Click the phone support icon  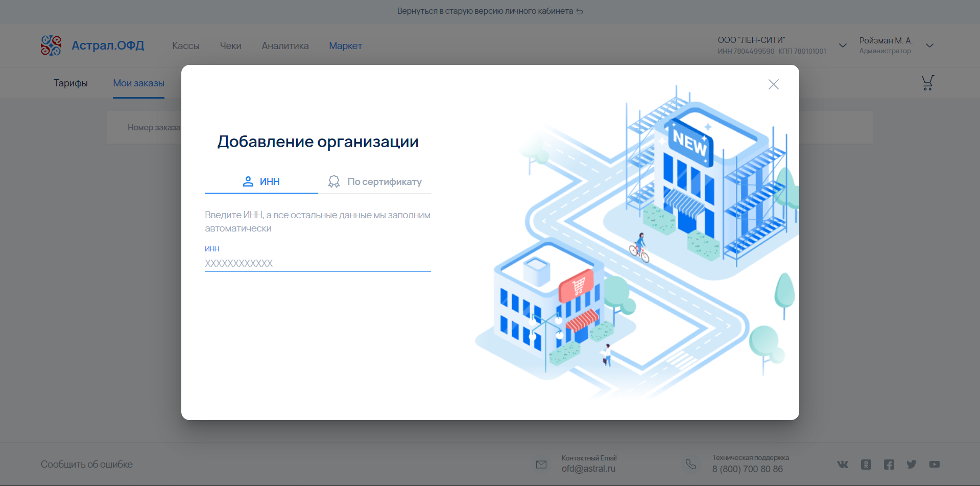point(690,464)
